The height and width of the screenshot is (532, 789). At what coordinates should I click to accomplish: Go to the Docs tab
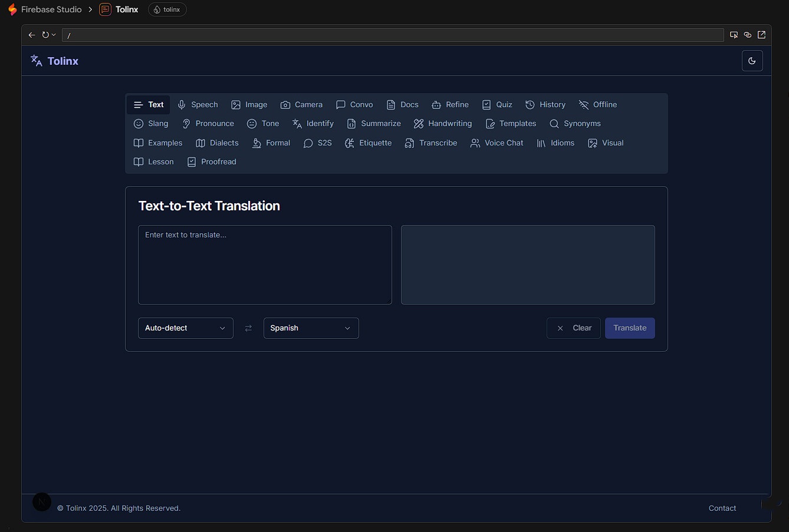coord(403,105)
